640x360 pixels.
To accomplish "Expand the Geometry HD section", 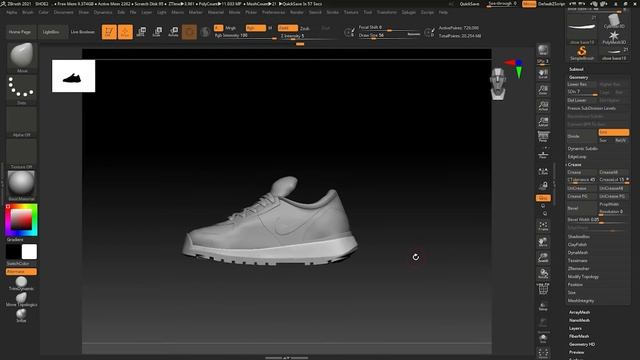I will [582, 344].
